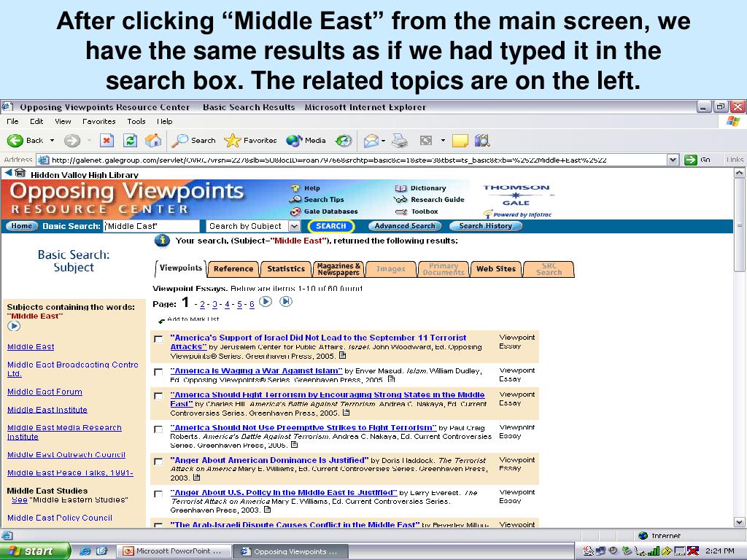Click the page scrollbar down arrow
Screen dimensions: 747x560
(740, 522)
